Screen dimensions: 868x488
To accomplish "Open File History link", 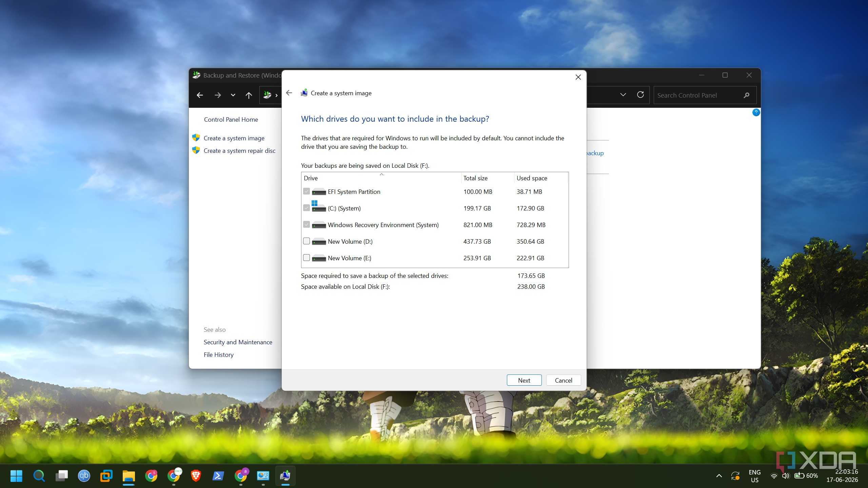I will click(219, 354).
